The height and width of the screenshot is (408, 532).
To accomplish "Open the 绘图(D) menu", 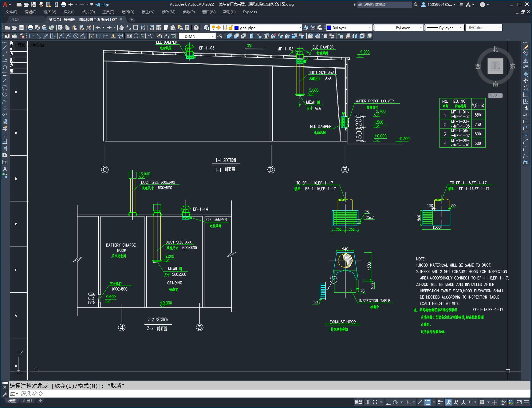I will tap(128, 12).
